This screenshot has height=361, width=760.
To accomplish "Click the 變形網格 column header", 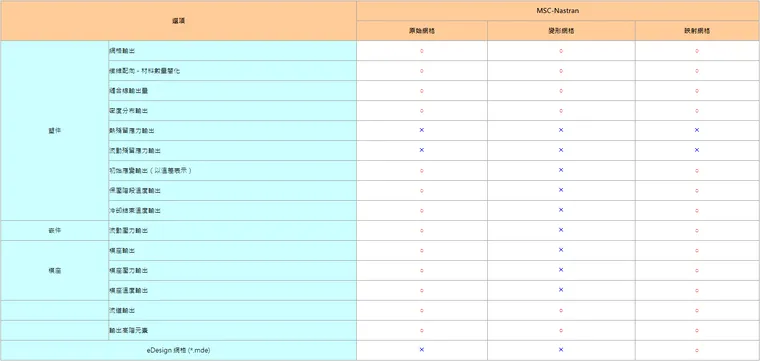I will point(561,31).
